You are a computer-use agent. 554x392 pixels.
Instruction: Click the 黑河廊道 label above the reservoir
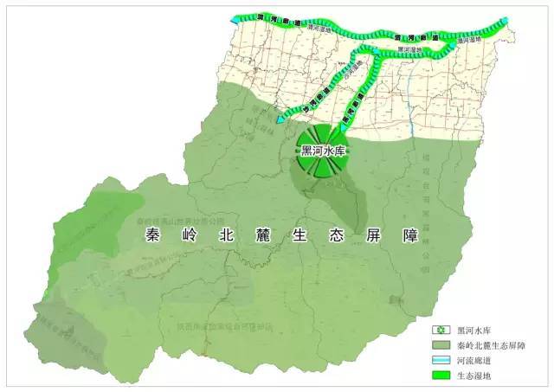tap(352, 109)
